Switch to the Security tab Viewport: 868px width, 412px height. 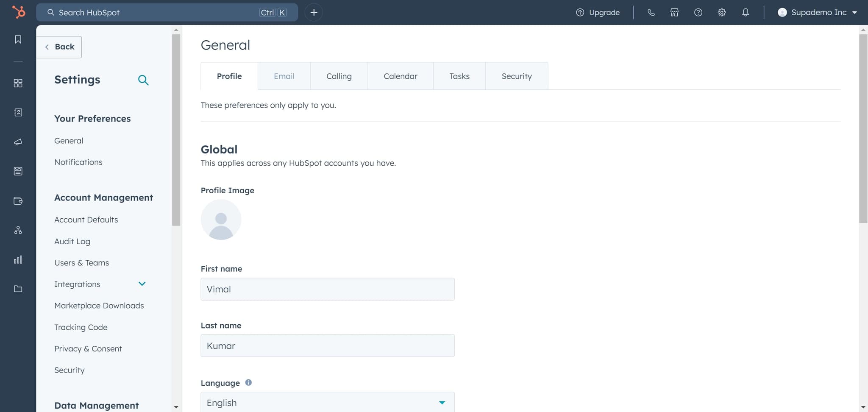(x=516, y=76)
